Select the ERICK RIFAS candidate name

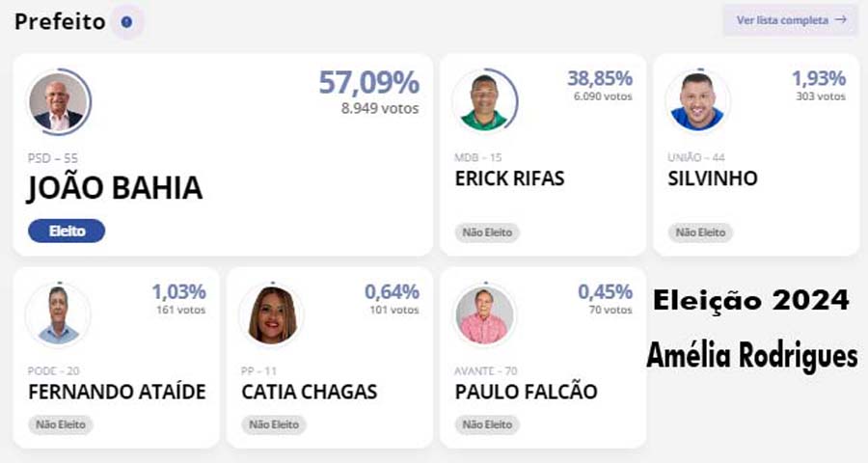pos(509,179)
